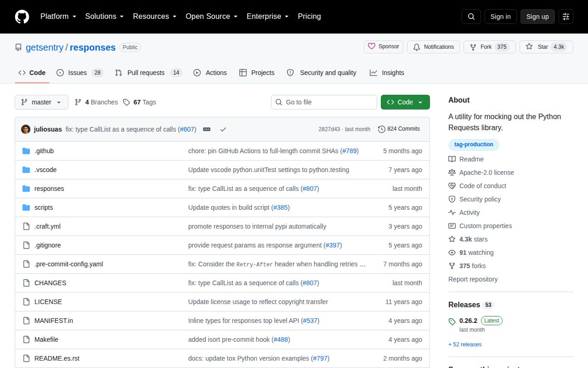This screenshot has width=588, height=368.
Task: Click commit hash 2827d43
Action: tap(329, 129)
